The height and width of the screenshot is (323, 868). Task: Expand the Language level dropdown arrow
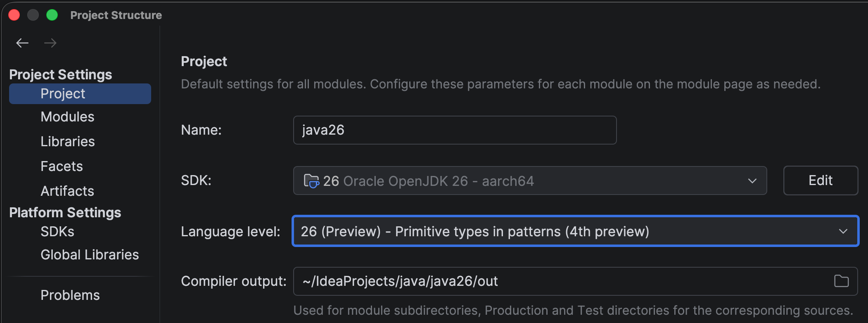(x=843, y=231)
